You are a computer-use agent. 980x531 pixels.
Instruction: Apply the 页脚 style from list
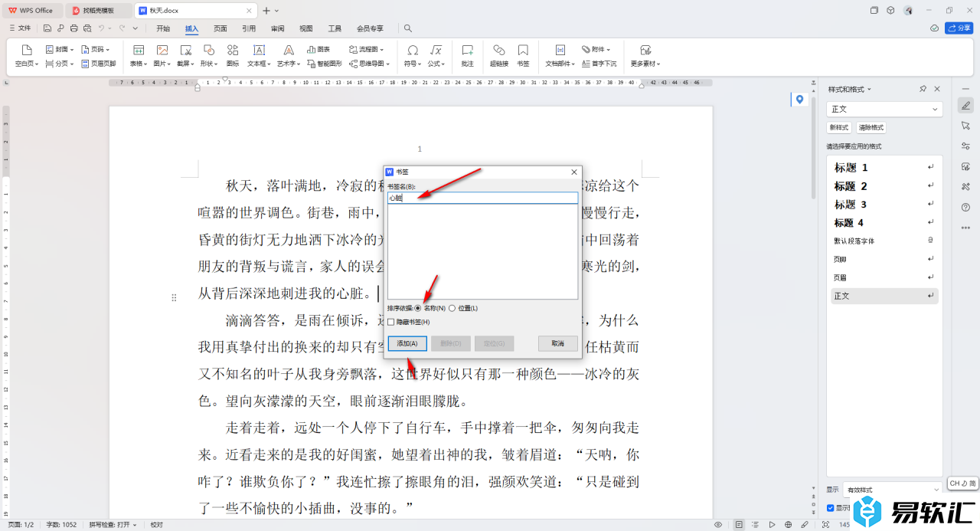pos(884,259)
